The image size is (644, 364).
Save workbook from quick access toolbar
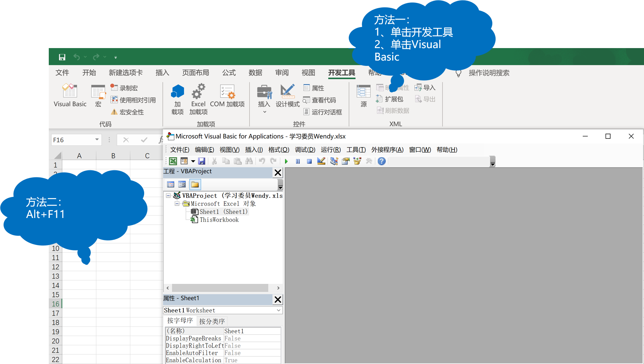click(x=62, y=57)
